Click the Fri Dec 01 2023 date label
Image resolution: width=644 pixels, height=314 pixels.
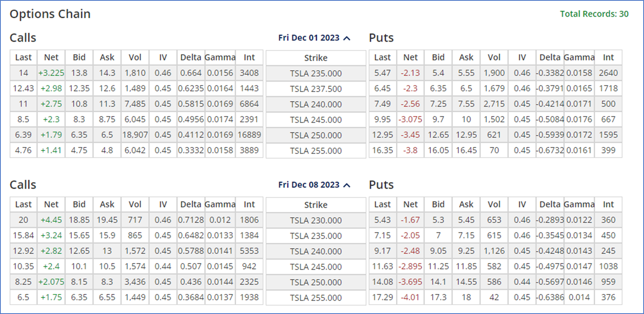point(309,38)
